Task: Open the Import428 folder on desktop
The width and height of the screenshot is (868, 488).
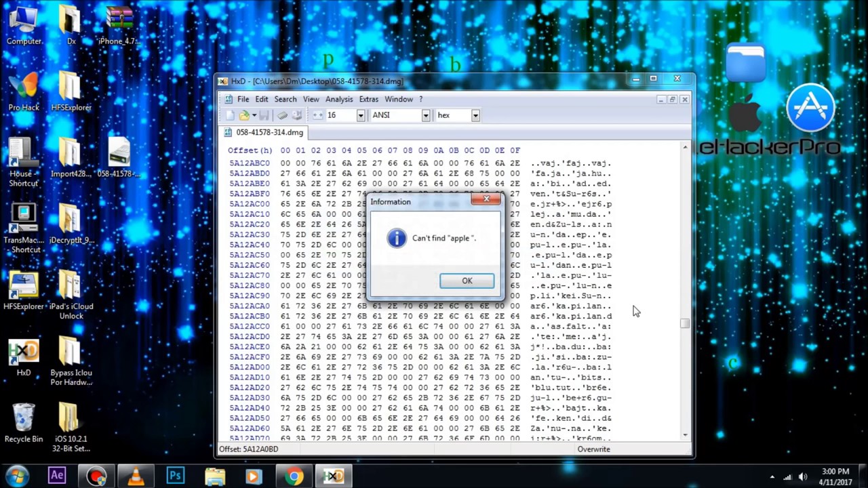Action: click(x=71, y=158)
